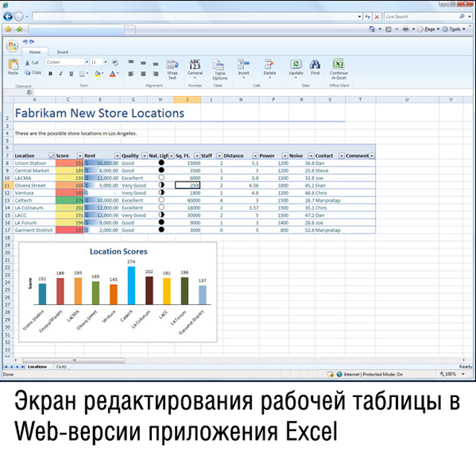The image size is (476, 455).
Task: Click the browser Forward button
Action: tap(19, 16)
